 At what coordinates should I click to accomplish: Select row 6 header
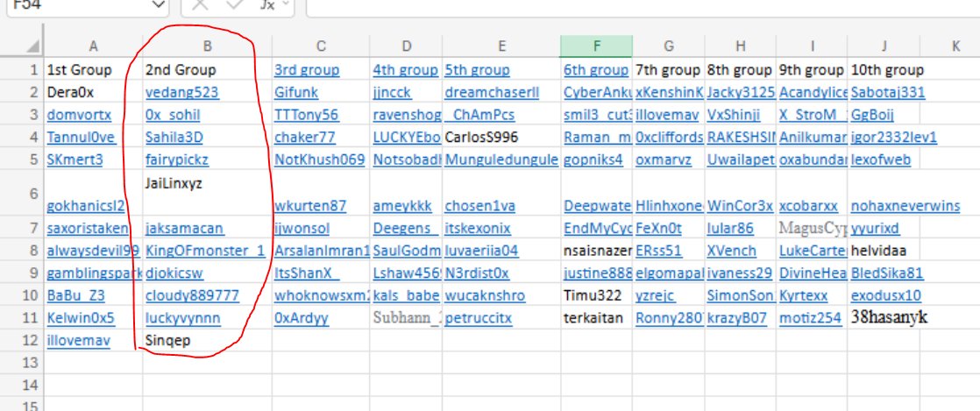coord(22,193)
